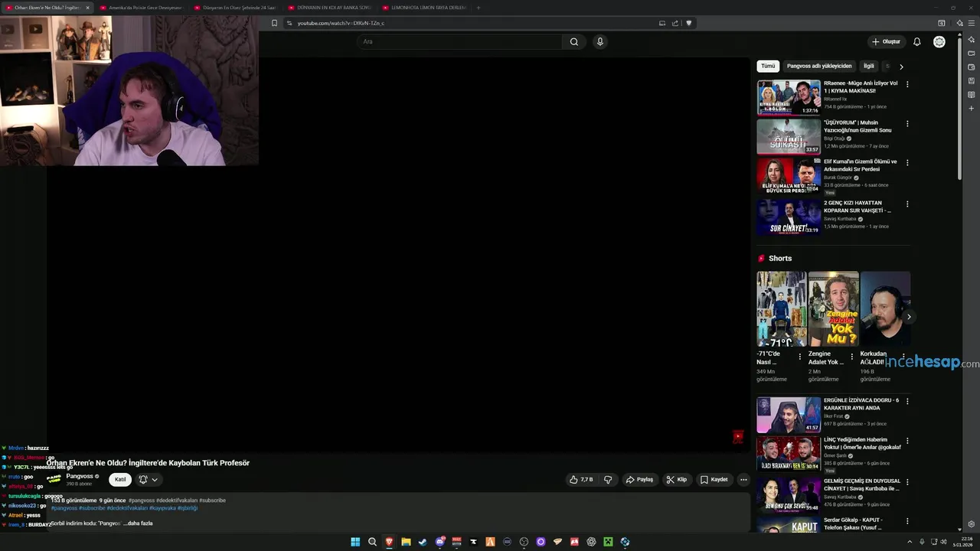Like the video with thumbs-up 7,7 B
The width and height of the screenshot is (980, 551).
(581, 480)
